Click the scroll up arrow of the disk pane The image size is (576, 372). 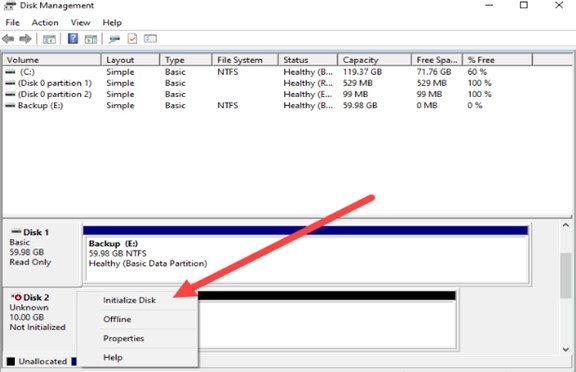(566, 225)
